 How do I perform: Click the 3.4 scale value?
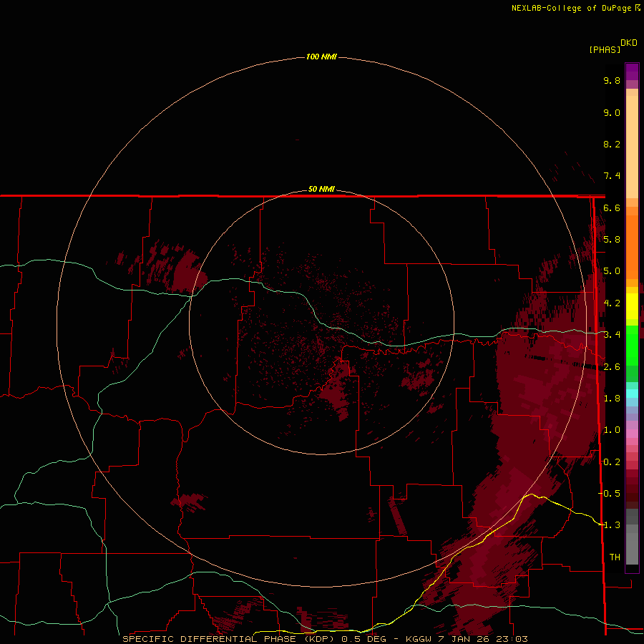pyautogui.click(x=612, y=335)
